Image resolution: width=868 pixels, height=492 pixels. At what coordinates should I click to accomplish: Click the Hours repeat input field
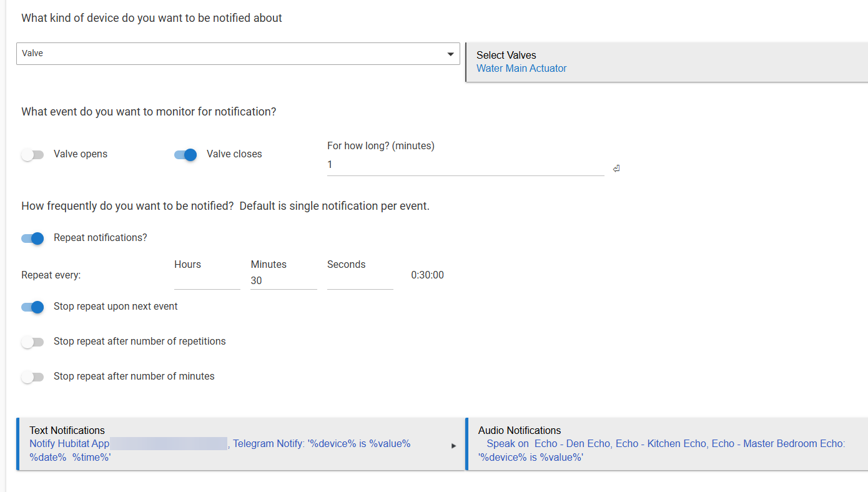pos(207,281)
